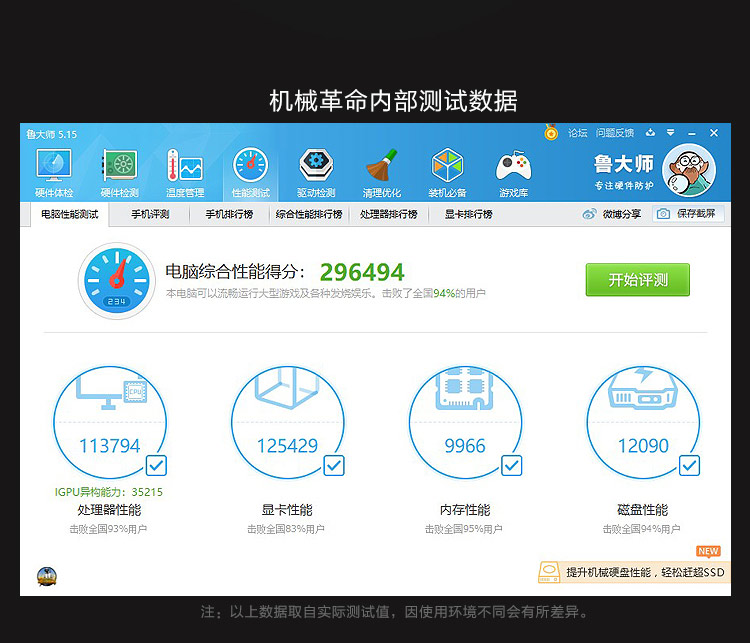Click the NEW badge above promo banner
Screen dimensions: 750x643
tap(708, 552)
